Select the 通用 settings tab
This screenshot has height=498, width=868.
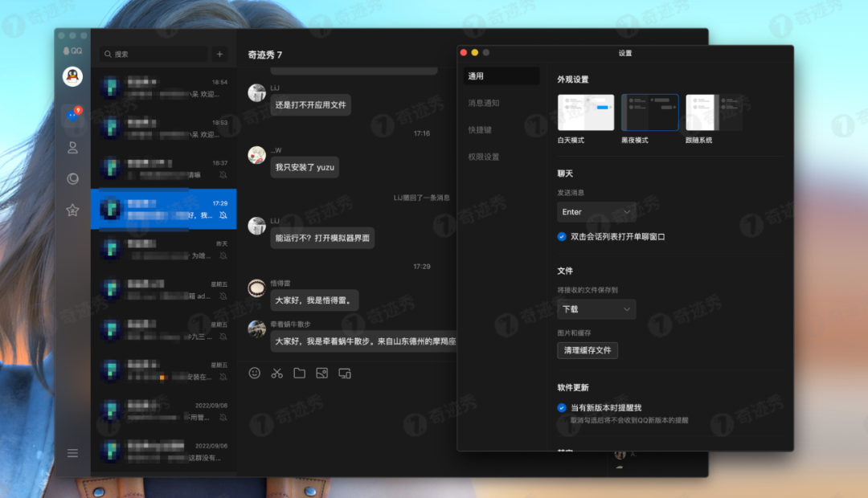(501, 76)
